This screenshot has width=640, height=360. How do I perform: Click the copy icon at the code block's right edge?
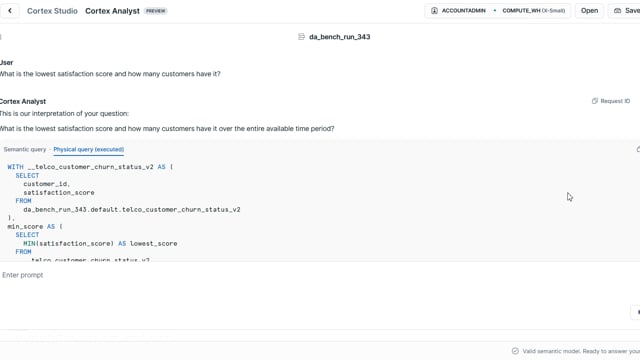pos(638,150)
